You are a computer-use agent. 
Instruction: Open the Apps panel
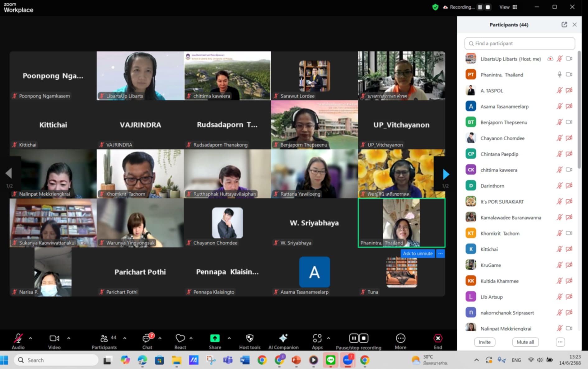pyautogui.click(x=317, y=339)
